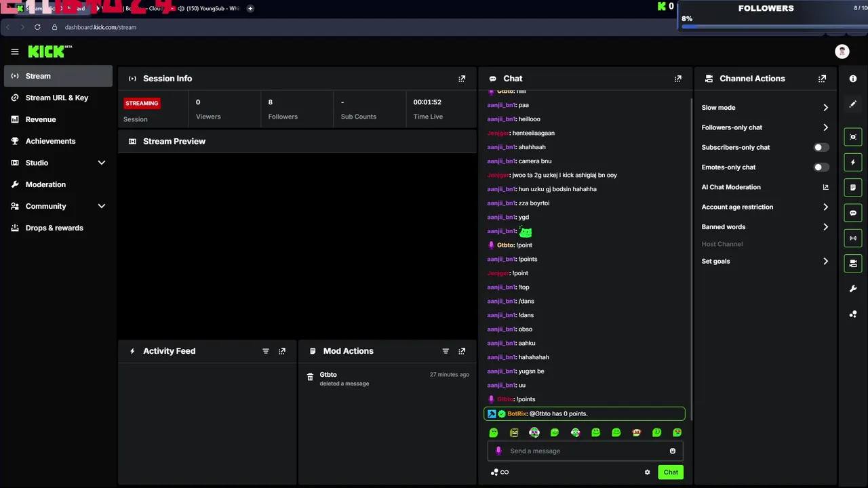Image resolution: width=868 pixels, height=488 pixels.
Task: Click the wrench icon in right sidebar
Action: [x=853, y=289]
